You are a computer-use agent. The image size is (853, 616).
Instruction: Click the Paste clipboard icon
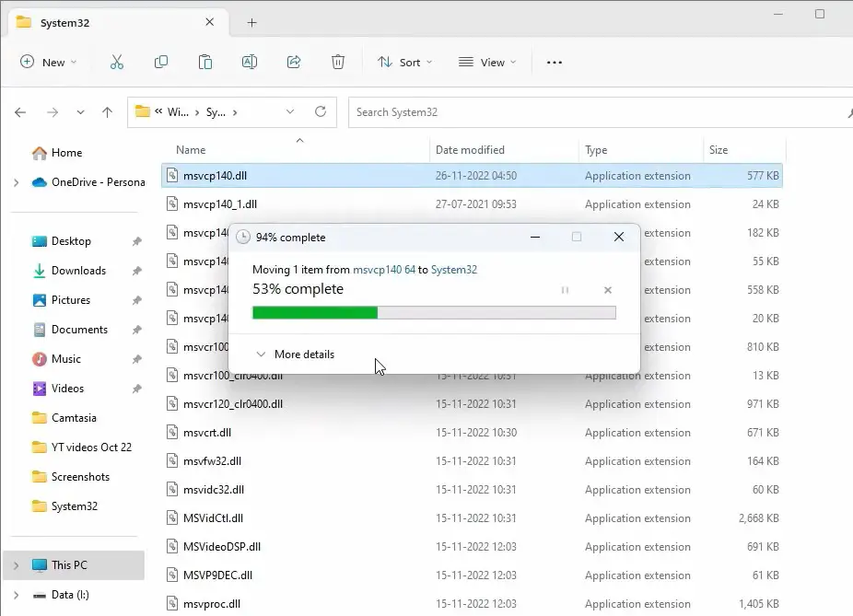point(205,62)
